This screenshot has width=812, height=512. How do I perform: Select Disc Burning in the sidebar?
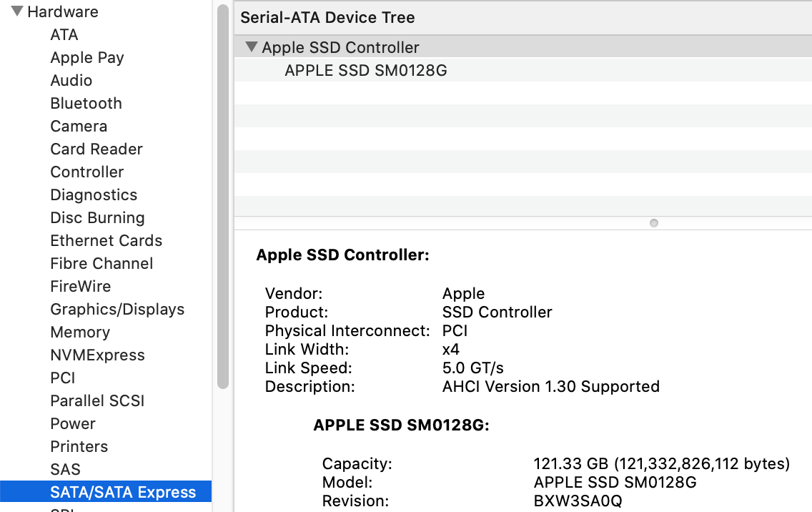[97, 217]
